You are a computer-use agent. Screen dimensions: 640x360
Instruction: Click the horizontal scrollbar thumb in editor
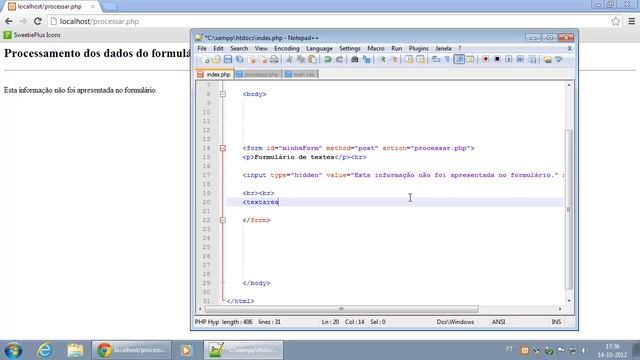pos(341,309)
